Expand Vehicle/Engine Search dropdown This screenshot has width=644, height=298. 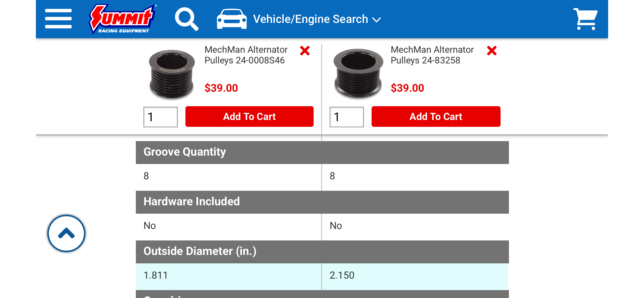(317, 19)
